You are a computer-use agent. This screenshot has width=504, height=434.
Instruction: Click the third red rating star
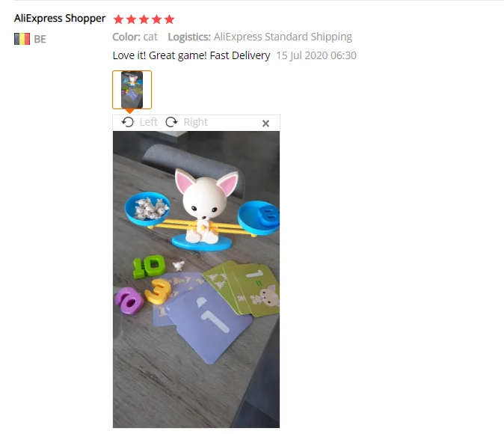pos(144,19)
